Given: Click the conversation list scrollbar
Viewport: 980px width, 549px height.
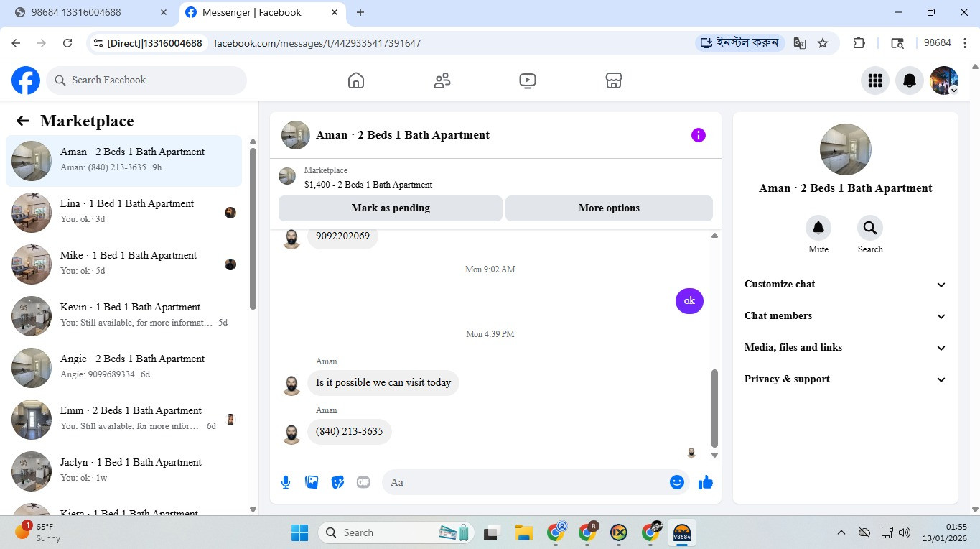Looking at the screenshot, I should point(253,229).
